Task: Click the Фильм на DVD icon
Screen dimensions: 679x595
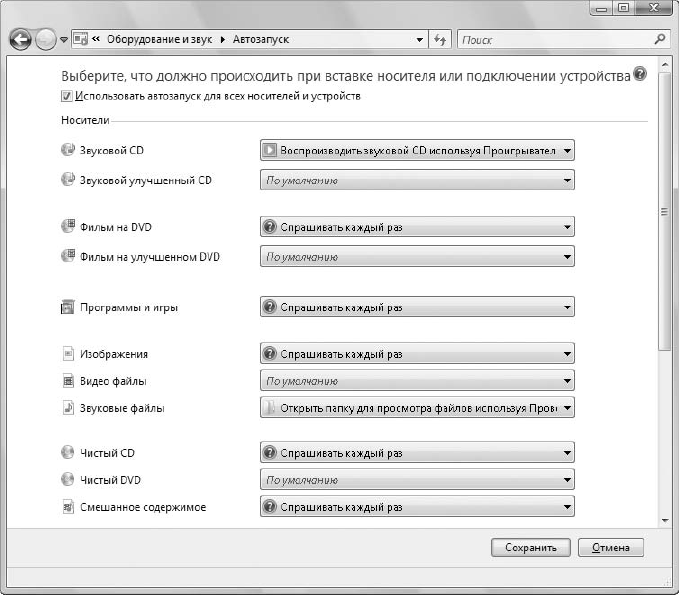Action: coord(68,226)
